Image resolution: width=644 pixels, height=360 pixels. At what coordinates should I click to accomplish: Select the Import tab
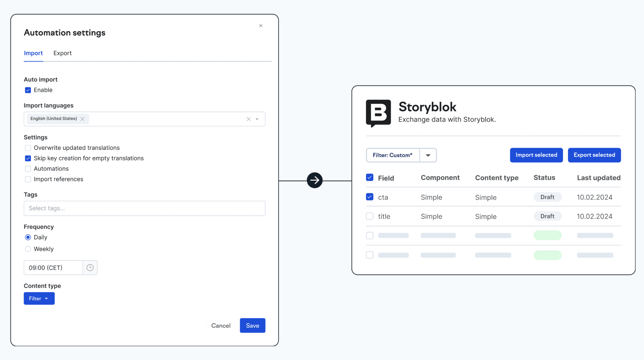coord(33,53)
